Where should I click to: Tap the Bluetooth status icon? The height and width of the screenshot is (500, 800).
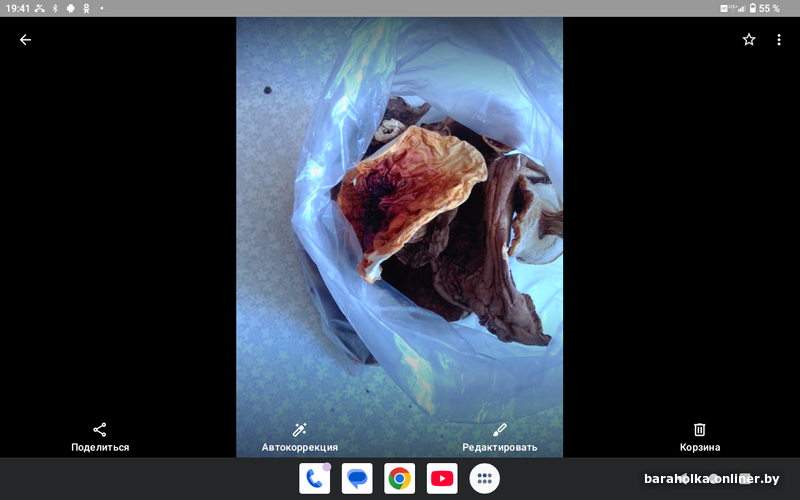pyautogui.click(x=55, y=8)
